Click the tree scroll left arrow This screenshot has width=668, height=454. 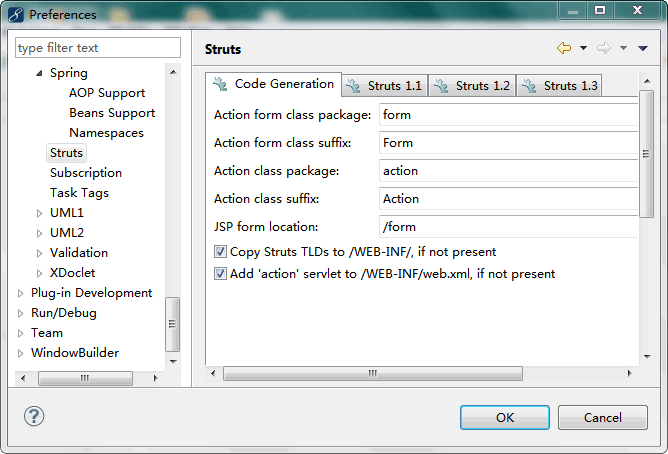pyautogui.click(x=23, y=378)
